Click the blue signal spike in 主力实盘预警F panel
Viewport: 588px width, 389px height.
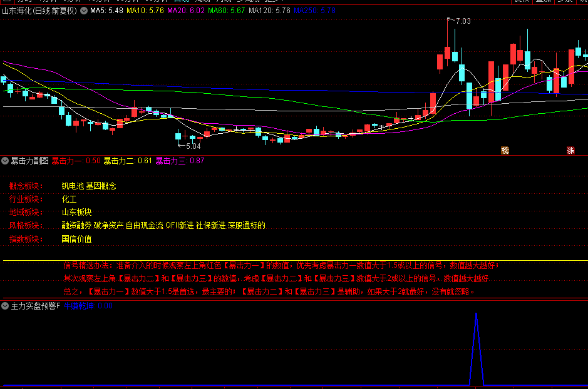(x=477, y=348)
